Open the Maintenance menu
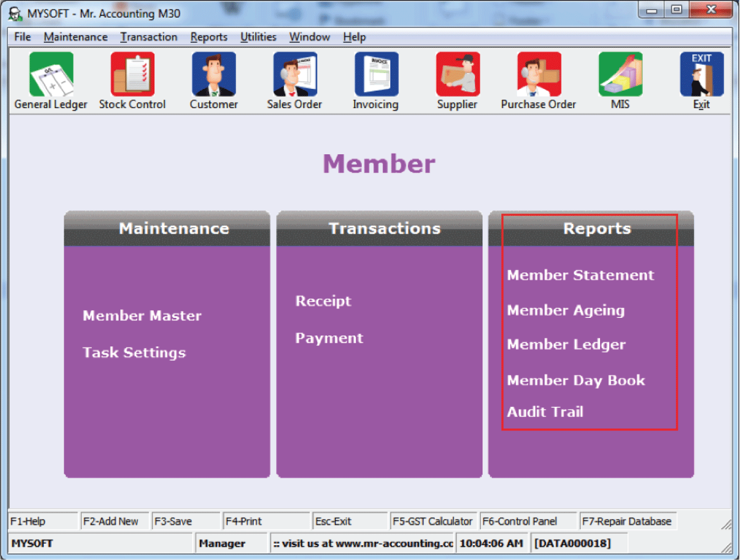The width and height of the screenshot is (740, 560). click(76, 37)
